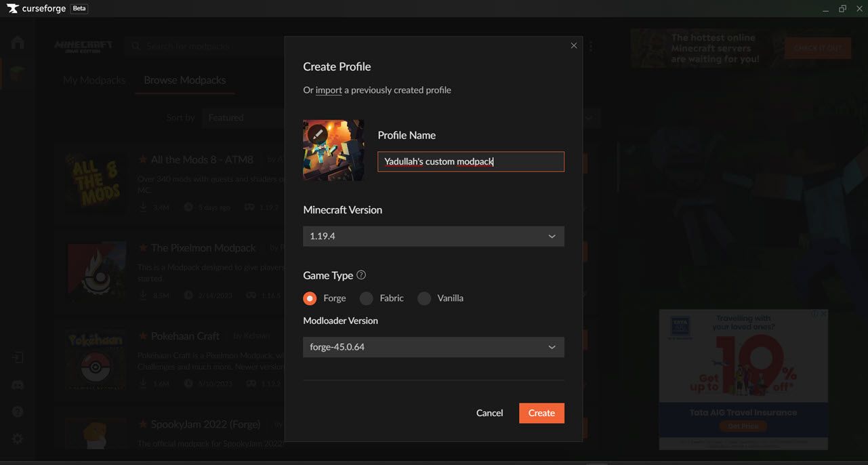Focus the Profile Name text field

[471, 161]
